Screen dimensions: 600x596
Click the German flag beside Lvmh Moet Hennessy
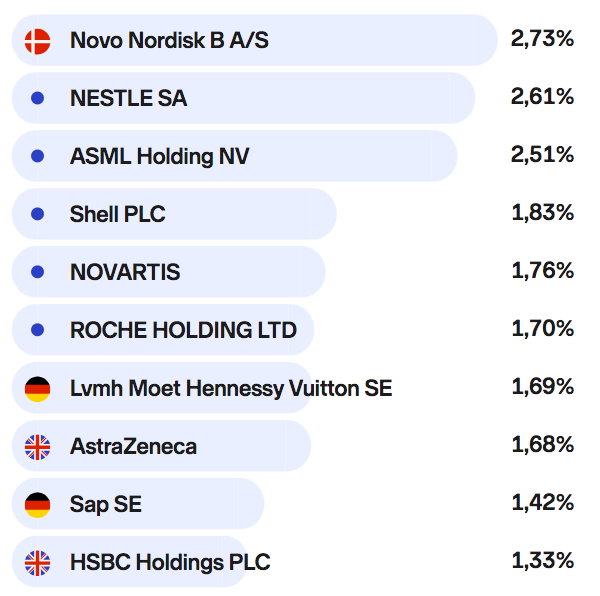point(37,388)
